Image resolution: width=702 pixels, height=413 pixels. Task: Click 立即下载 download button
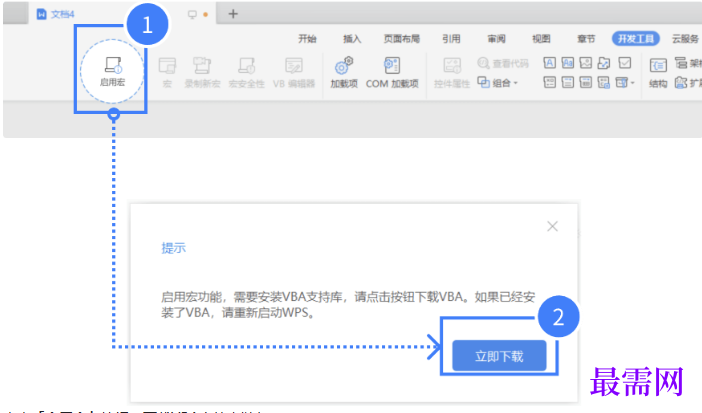pyautogui.click(x=499, y=356)
